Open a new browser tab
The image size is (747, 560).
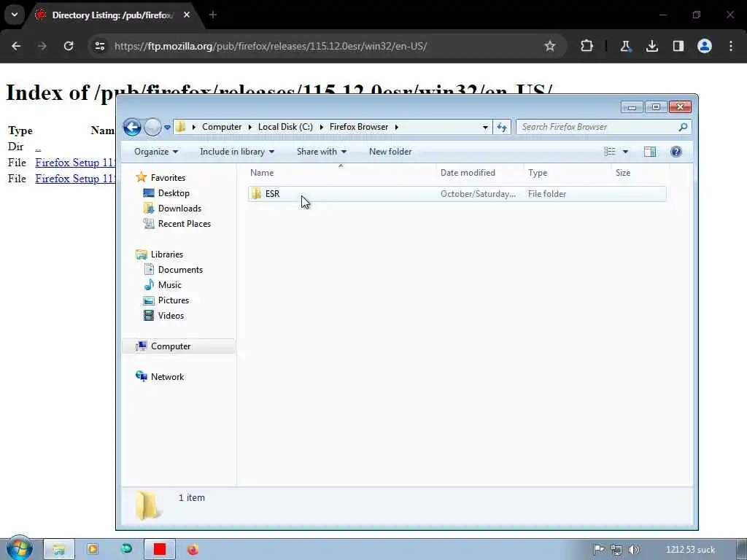(213, 15)
